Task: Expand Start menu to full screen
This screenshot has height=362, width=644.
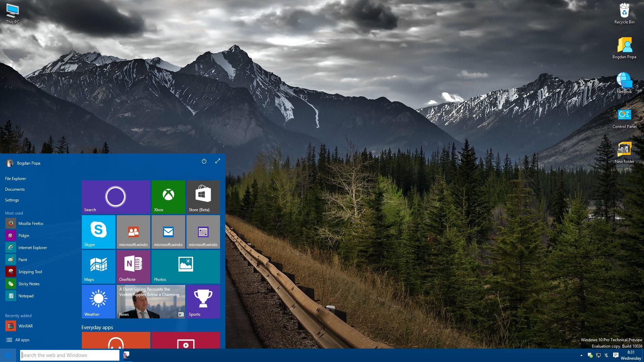Action: [x=217, y=161]
